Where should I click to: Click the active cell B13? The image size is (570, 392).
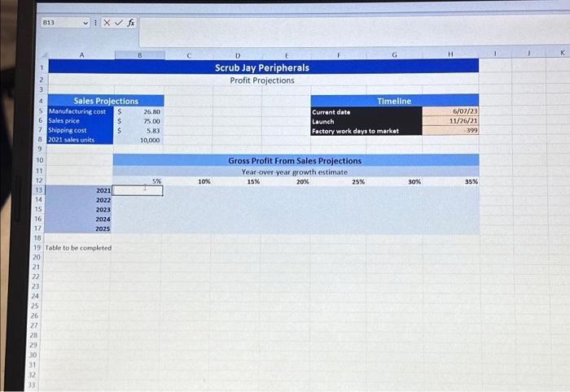click(x=138, y=190)
